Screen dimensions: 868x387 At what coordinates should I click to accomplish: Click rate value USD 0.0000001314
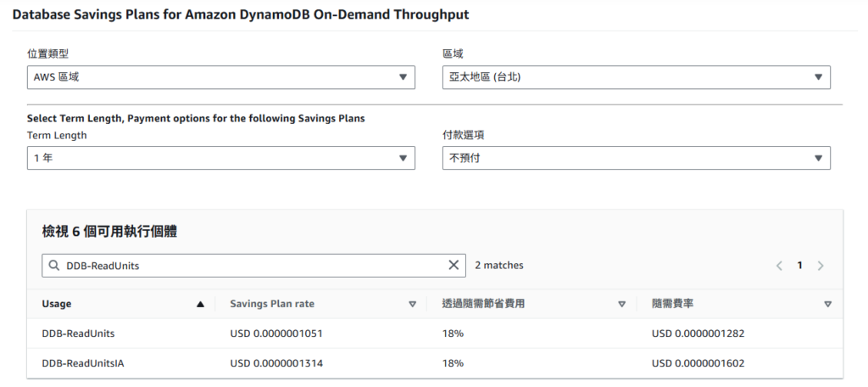coord(276,364)
